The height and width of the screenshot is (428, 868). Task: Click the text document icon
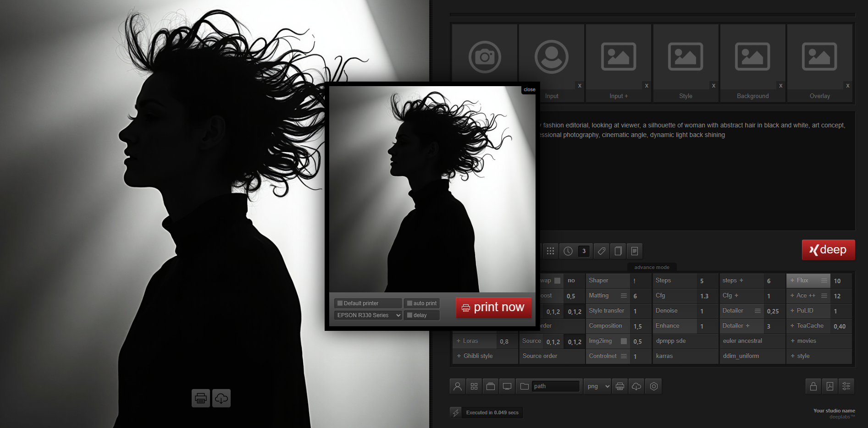pos(635,251)
